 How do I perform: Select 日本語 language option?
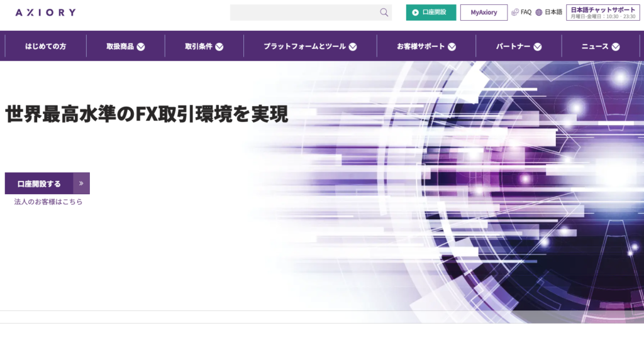(553, 13)
